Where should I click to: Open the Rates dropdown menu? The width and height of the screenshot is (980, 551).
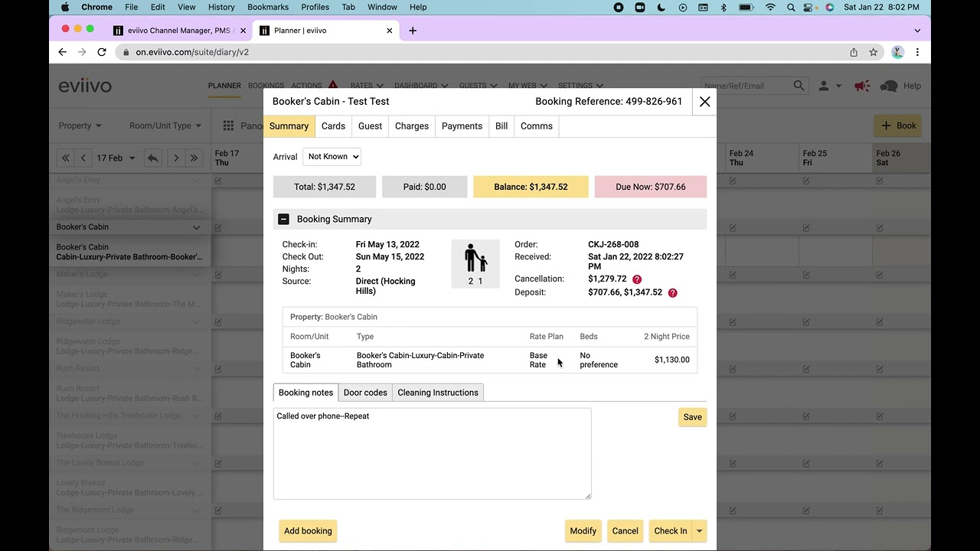coord(367,86)
